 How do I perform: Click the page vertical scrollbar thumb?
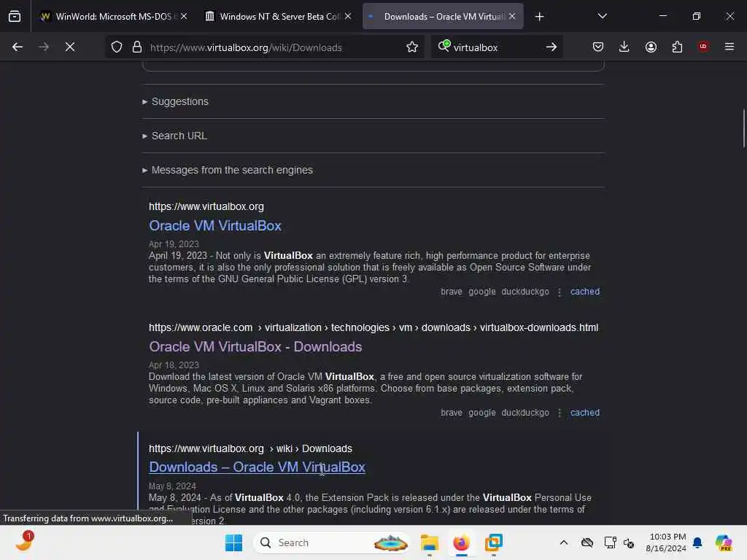point(743,128)
